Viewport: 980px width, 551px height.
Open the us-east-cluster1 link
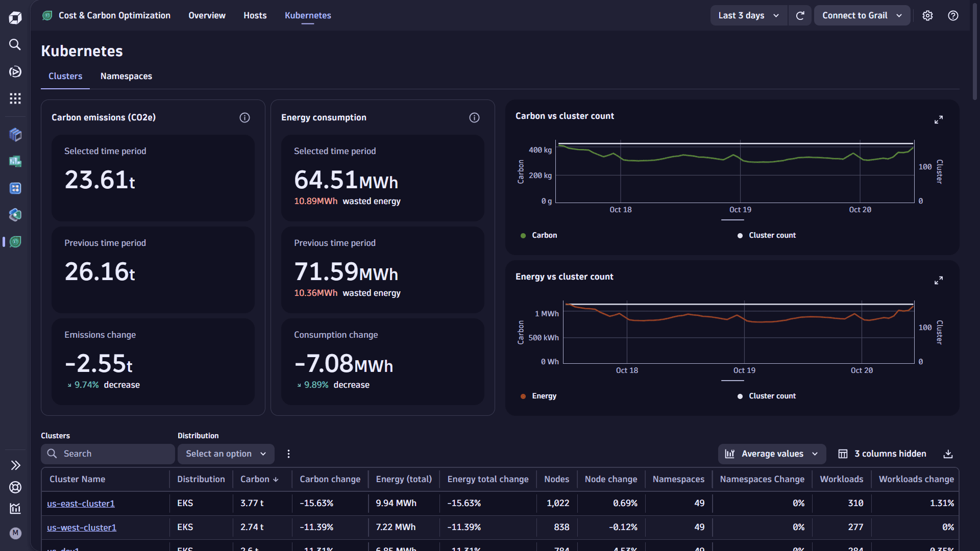point(81,504)
